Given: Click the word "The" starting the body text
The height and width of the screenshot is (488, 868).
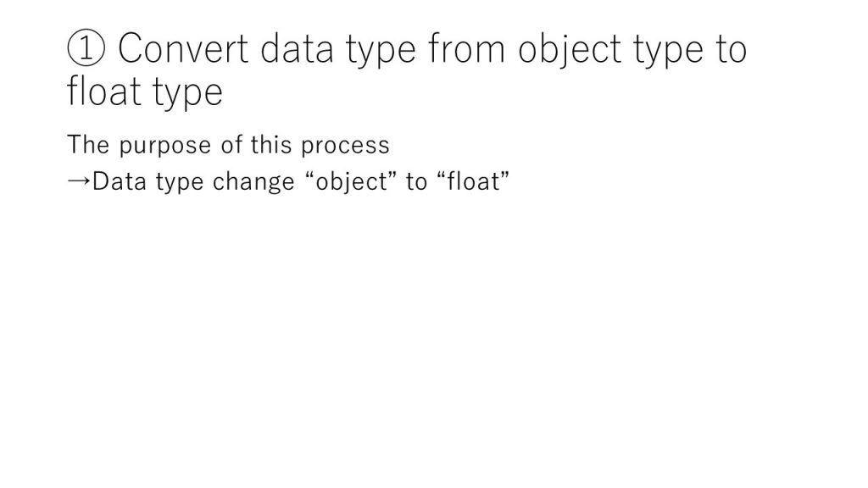Looking at the screenshot, I should pos(88,145).
